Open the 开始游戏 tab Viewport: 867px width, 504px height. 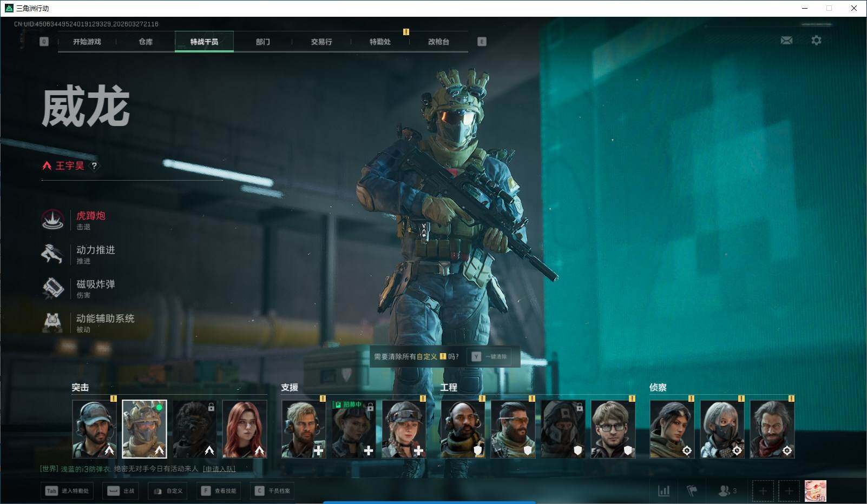(87, 42)
